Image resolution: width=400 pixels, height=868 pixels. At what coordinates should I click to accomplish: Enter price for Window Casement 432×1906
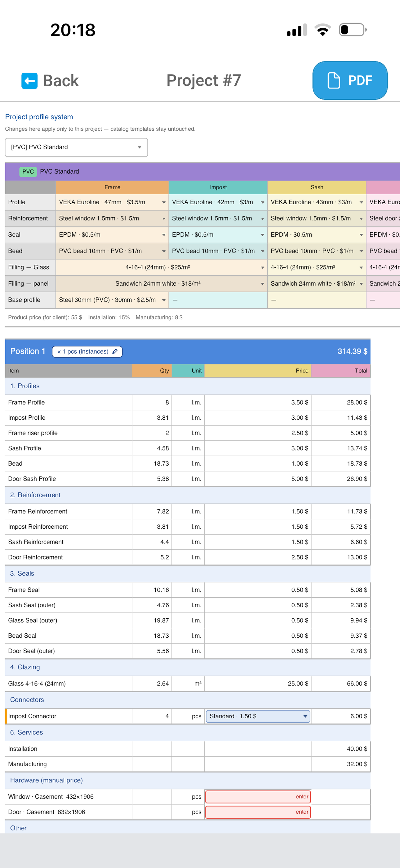pyautogui.click(x=258, y=797)
